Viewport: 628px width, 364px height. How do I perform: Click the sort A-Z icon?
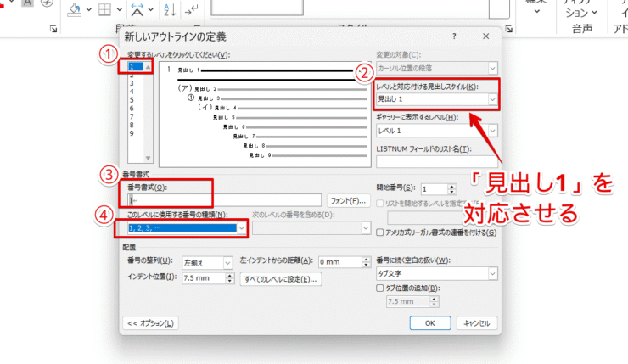click(x=170, y=9)
